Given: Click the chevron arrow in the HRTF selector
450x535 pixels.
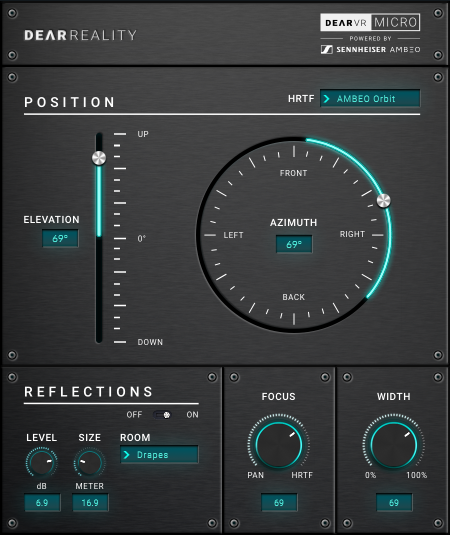Looking at the screenshot, I should pos(326,99).
